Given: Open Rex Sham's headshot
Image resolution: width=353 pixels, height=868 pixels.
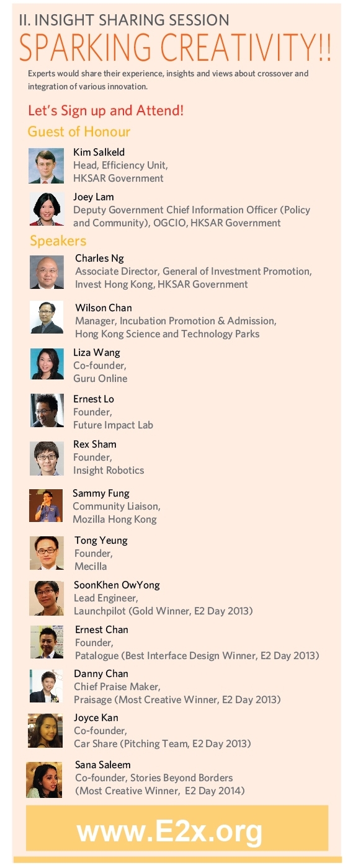Looking at the screenshot, I should coord(47,458).
